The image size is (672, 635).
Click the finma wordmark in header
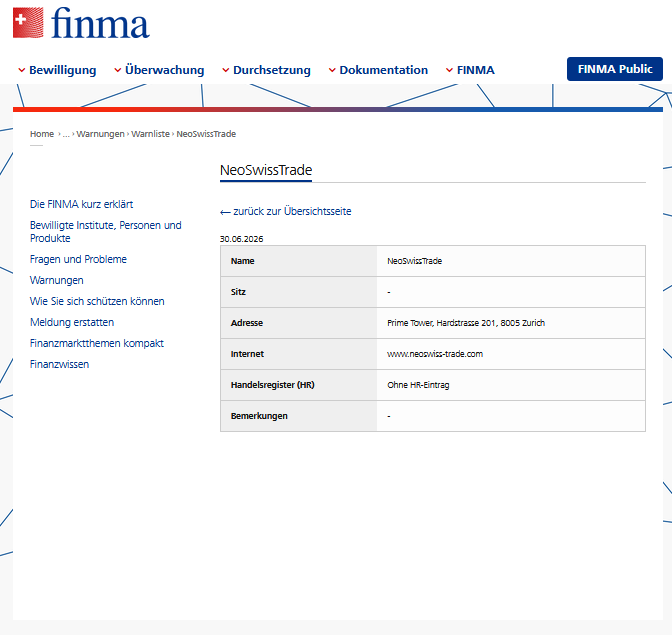100,23
